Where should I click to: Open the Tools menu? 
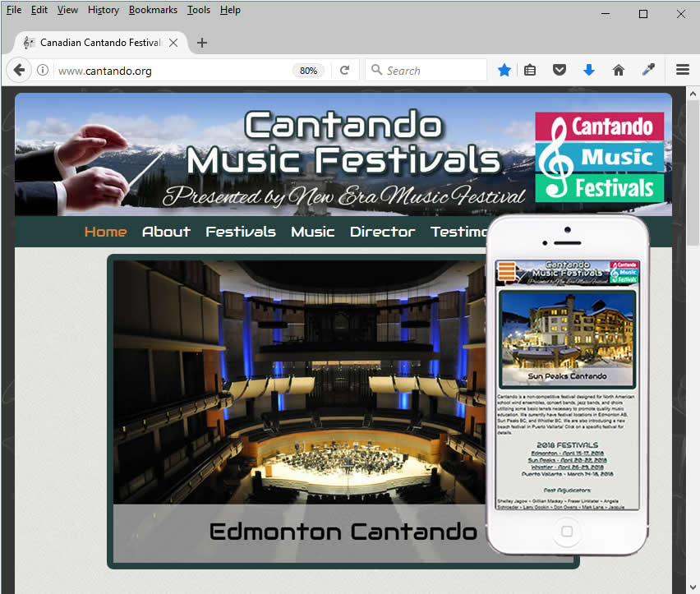(x=198, y=10)
